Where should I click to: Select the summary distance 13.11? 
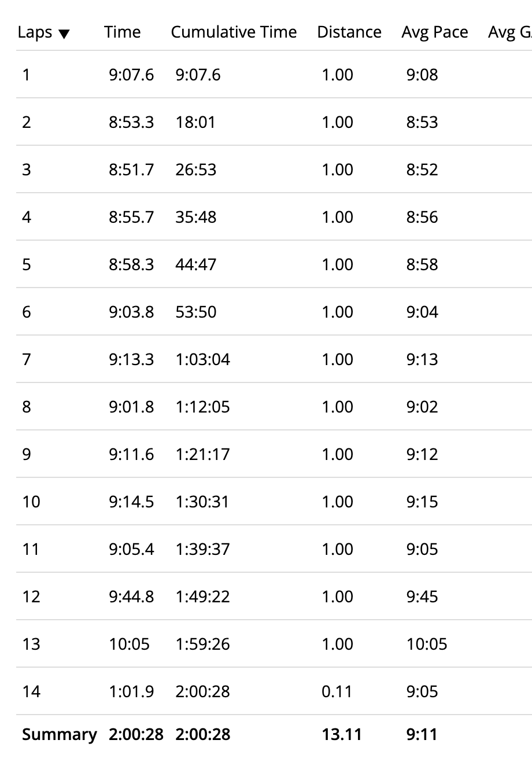tap(342, 734)
